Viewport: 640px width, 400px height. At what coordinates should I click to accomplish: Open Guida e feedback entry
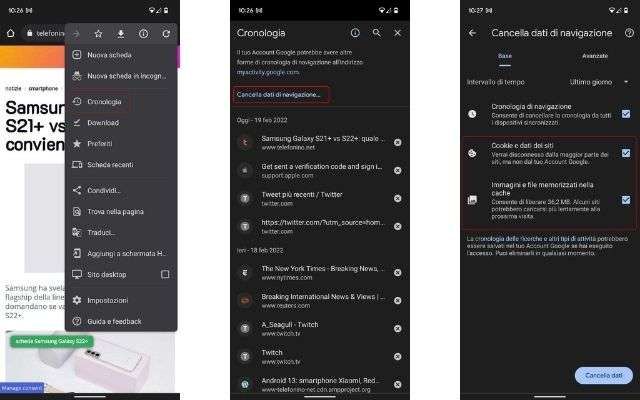[121, 321]
